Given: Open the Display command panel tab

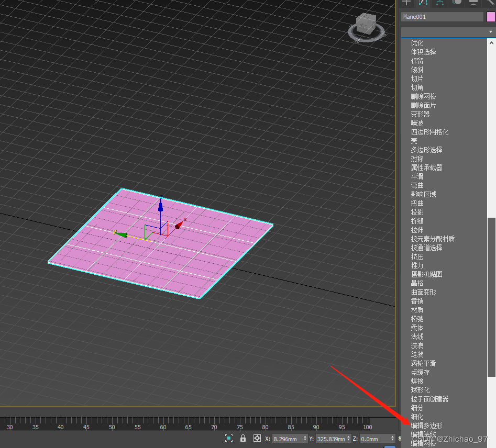Looking at the screenshot, I should click(x=473, y=3).
